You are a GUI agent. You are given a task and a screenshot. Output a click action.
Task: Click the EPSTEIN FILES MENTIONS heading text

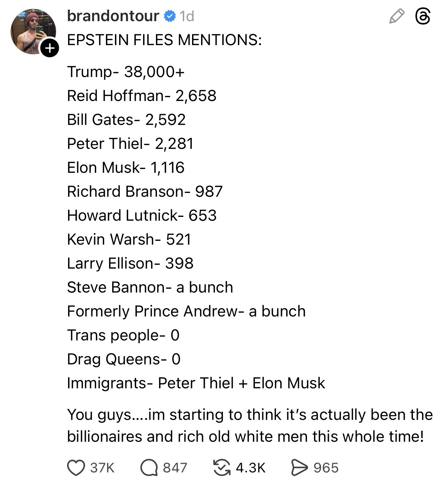click(x=164, y=40)
